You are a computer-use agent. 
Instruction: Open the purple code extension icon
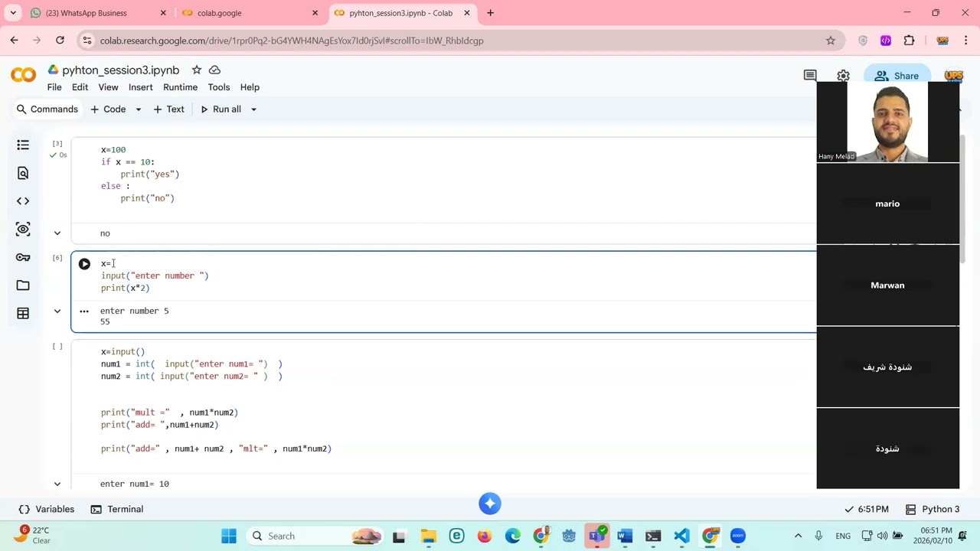886,41
